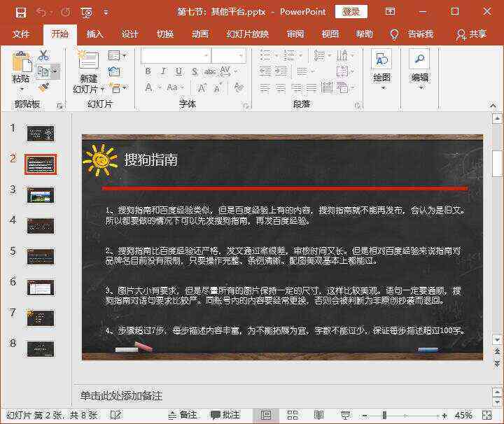This screenshot has width=504, height=424.
Task: Open the character spacing AV dropdown
Action: pos(228,71)
